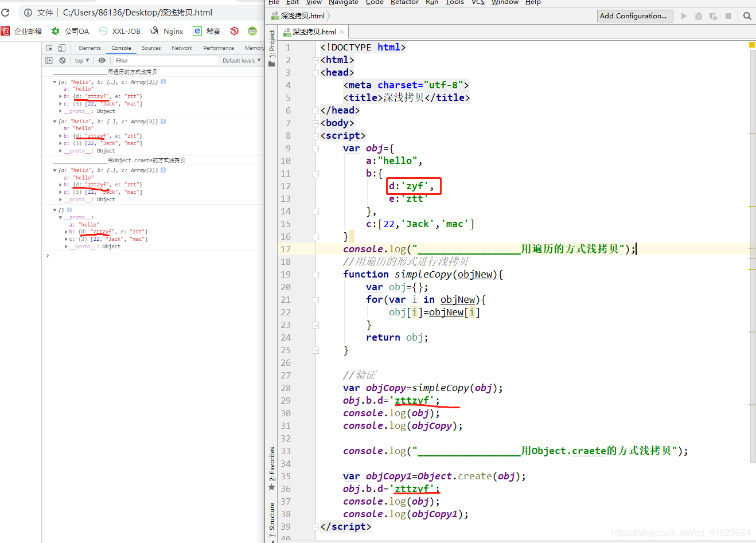Image resolution: width=756 pixels, height=543 pixels.
Task: Open the Tools menu in IDE
Action: [455, 2]
